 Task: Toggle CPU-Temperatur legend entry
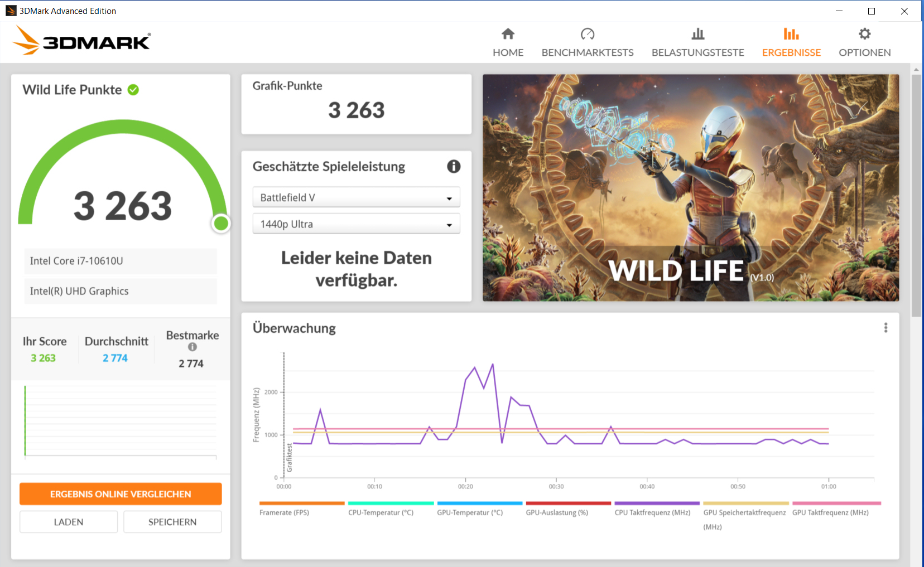[391, 510]
